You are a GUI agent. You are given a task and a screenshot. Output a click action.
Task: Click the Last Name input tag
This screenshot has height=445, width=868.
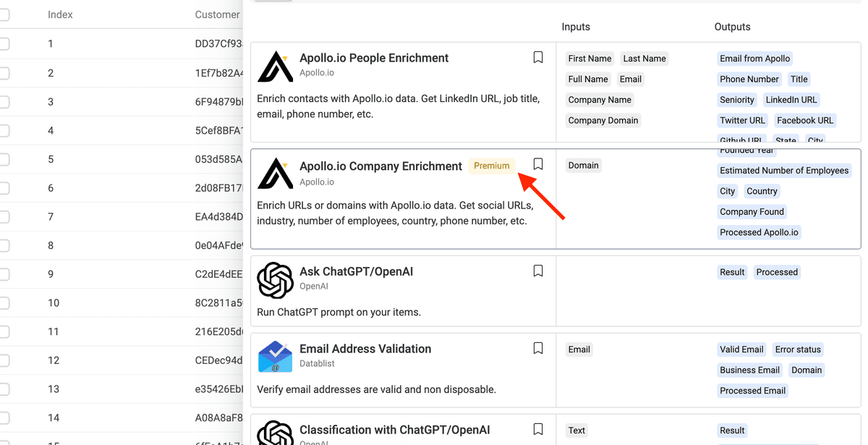pyautogui.click(x=644, y=59)
